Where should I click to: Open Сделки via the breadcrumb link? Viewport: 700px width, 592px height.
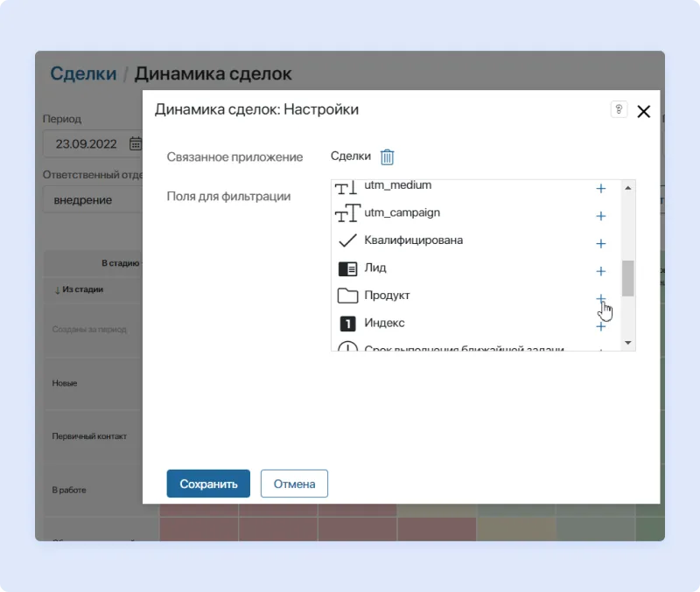[82, 73]
